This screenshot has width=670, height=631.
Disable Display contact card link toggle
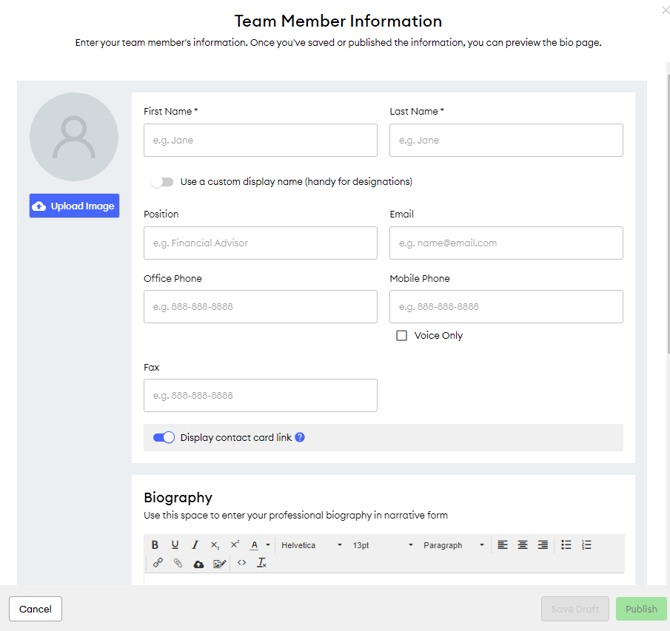(164, 437)
